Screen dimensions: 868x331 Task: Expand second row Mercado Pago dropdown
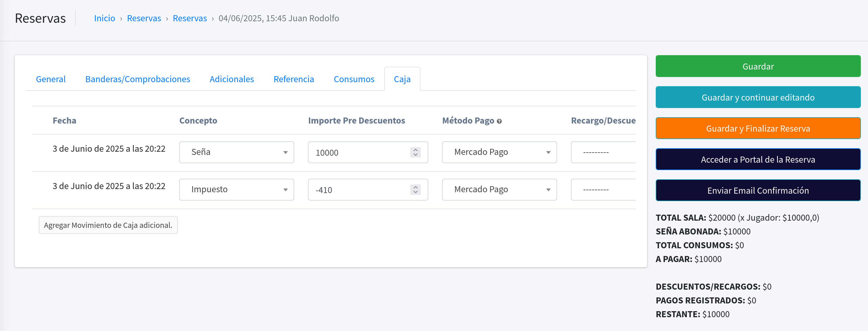[499, 190]
